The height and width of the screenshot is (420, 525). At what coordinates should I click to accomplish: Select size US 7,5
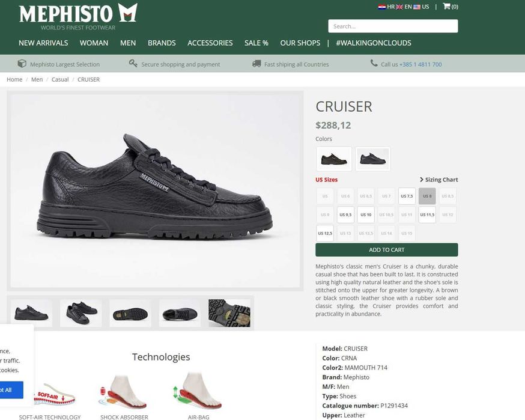[407, 196]
